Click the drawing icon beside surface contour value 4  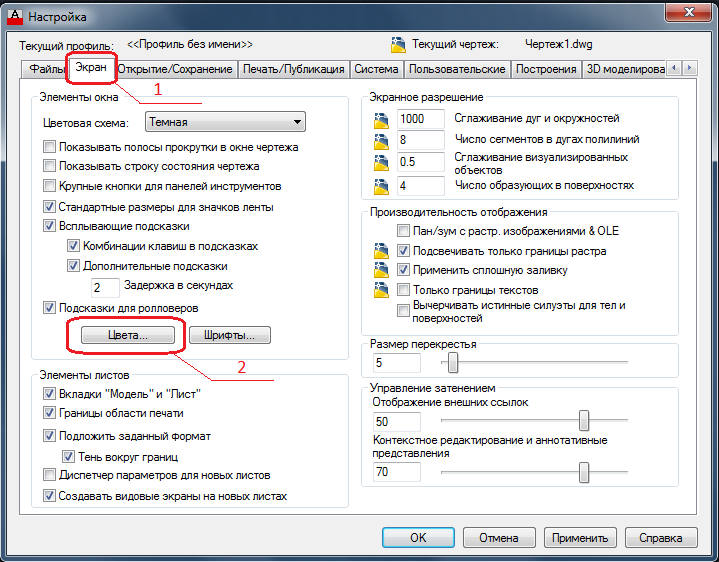coord(381,186)
